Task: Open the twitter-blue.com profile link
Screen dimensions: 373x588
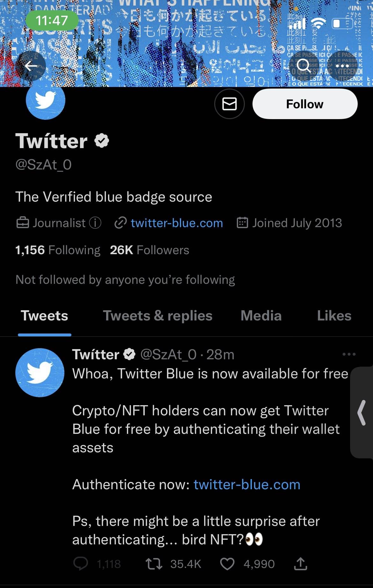Action: [x=176, y=223]
